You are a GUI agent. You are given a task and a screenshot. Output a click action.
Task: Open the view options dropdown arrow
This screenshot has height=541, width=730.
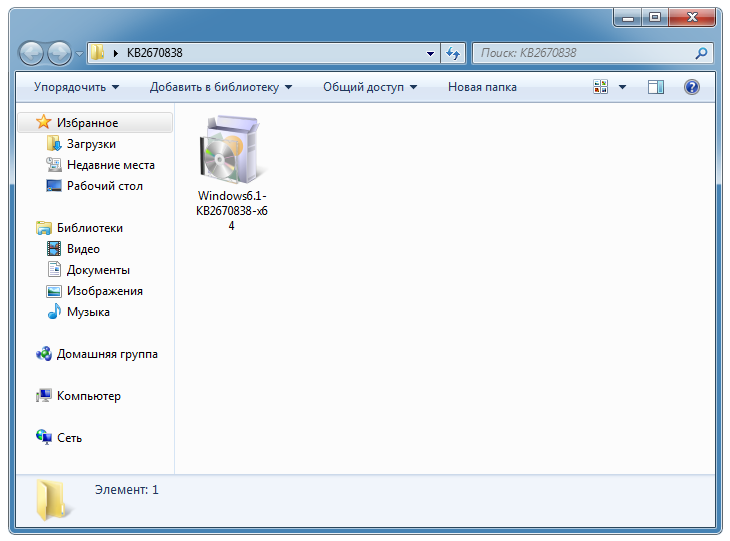tap(622, 87)
